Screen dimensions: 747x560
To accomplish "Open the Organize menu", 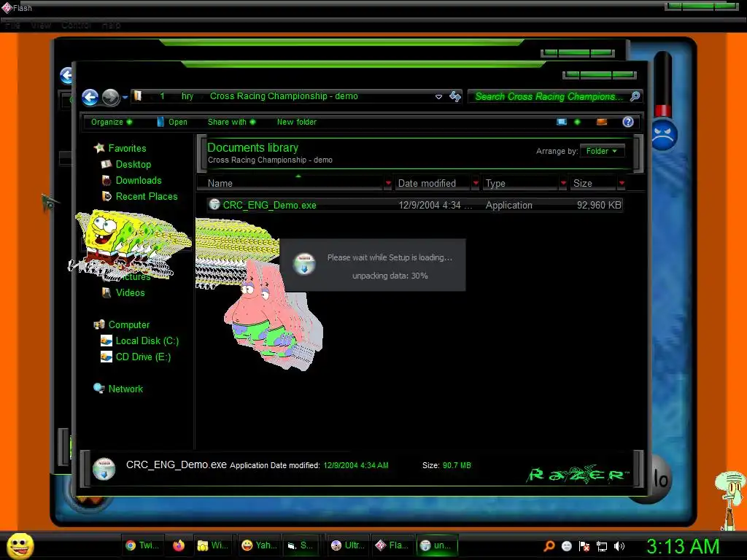I will [x=112, y=122].
